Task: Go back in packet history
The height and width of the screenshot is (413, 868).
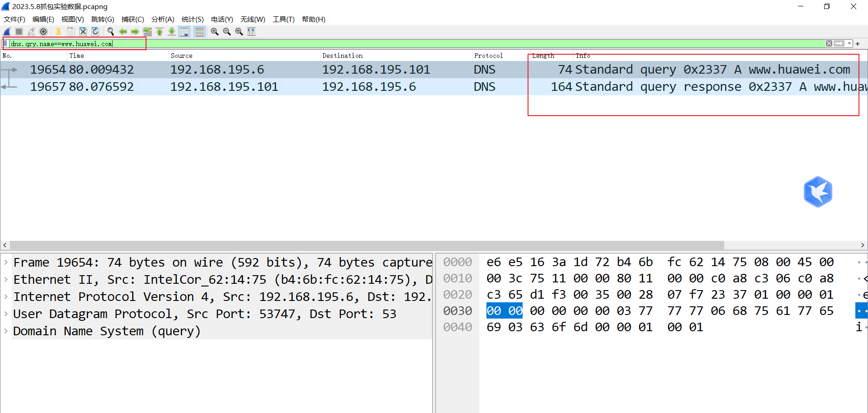Action: pos(123,32)
